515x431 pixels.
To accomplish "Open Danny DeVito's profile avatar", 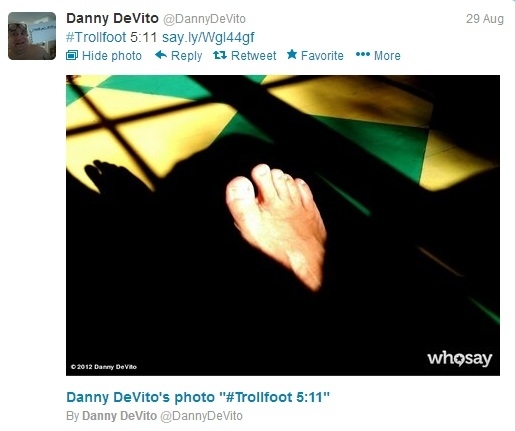I will click(32, 36).
